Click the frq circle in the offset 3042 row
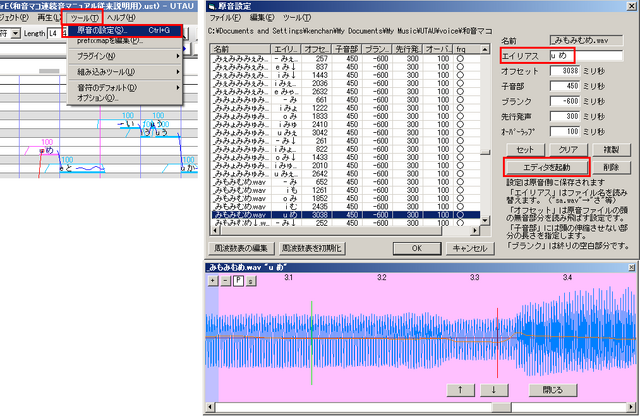This screenshot has width=640, height=416. tap(460, 133)
